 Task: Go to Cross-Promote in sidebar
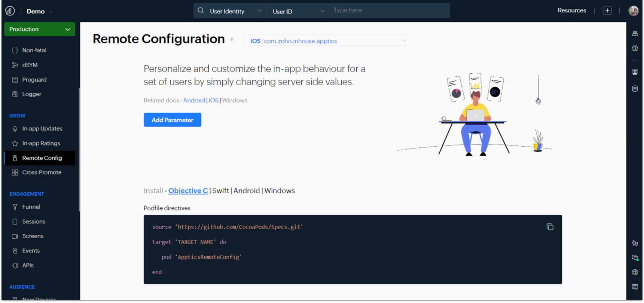42,172
